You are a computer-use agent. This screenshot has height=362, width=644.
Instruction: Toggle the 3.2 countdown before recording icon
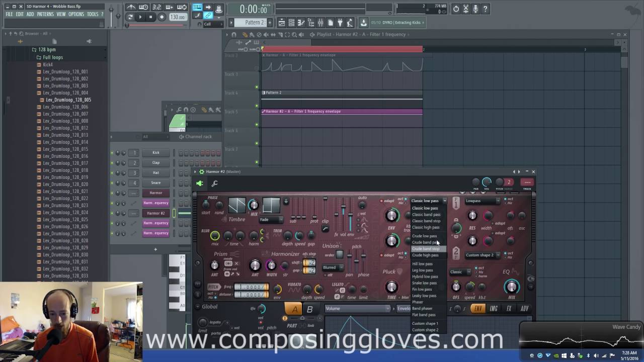pyautogui.click(x=156, y=7)
